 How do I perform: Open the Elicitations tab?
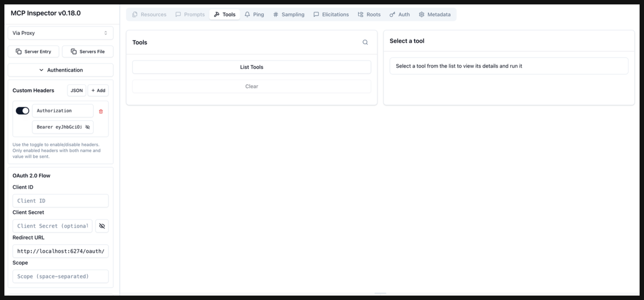point(331,15)
